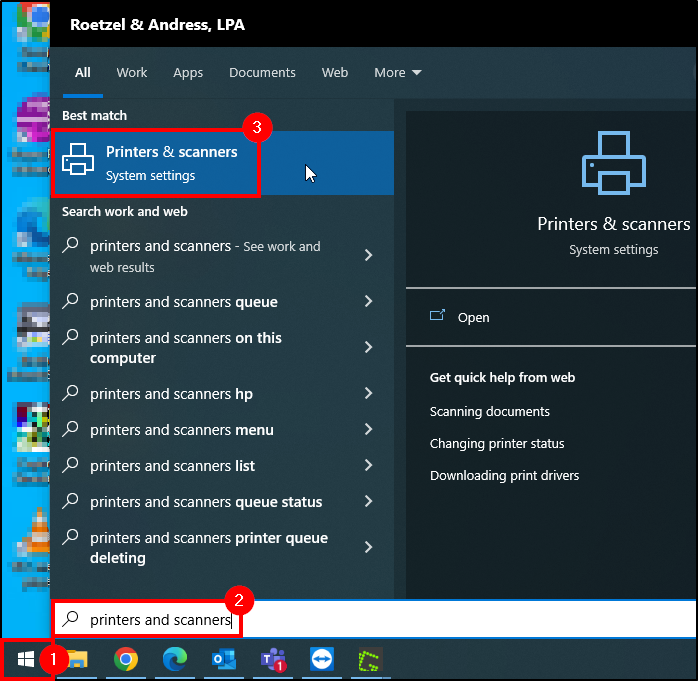The image size is (698, 681).
Task: Switch to the Apps search tab
Action: (x=188, y=73)
